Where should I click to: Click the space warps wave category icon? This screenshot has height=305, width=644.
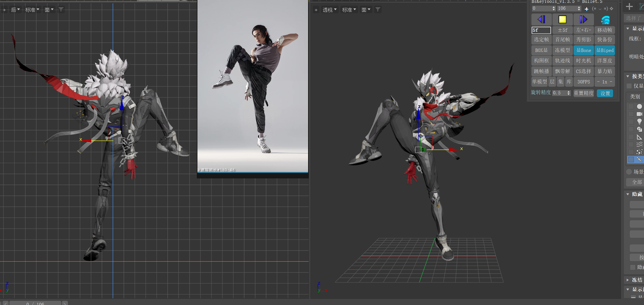point(639,144)
